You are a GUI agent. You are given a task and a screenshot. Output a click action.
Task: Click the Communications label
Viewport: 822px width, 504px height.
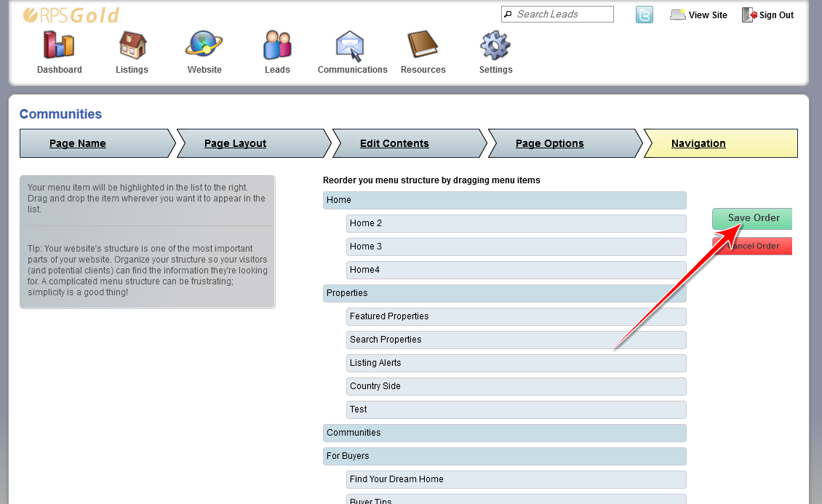click(x=352, y=70)
